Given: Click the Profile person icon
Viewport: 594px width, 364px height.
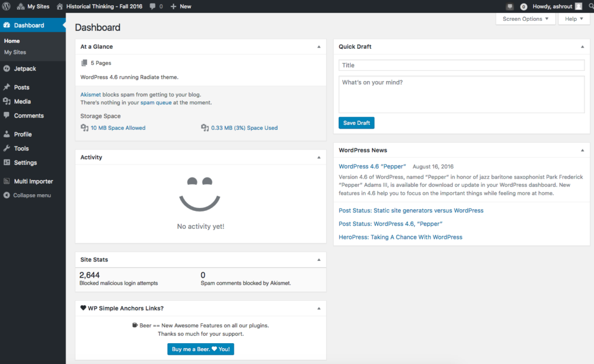Looking at the screenshot, I should click(7, 134).
